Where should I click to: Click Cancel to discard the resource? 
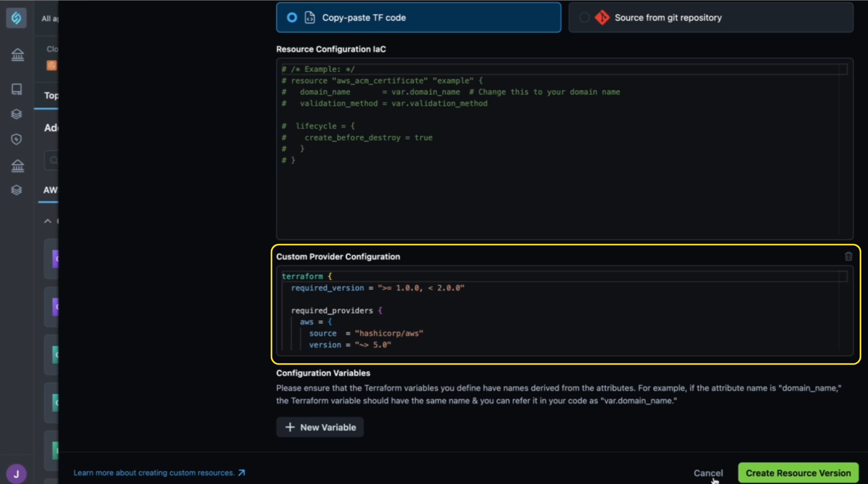tap(708, 473)
